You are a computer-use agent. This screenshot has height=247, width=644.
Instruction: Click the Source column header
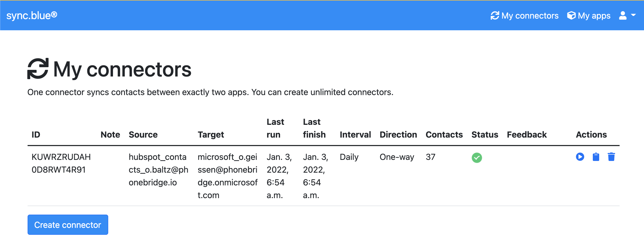click(x=143, y=135)
